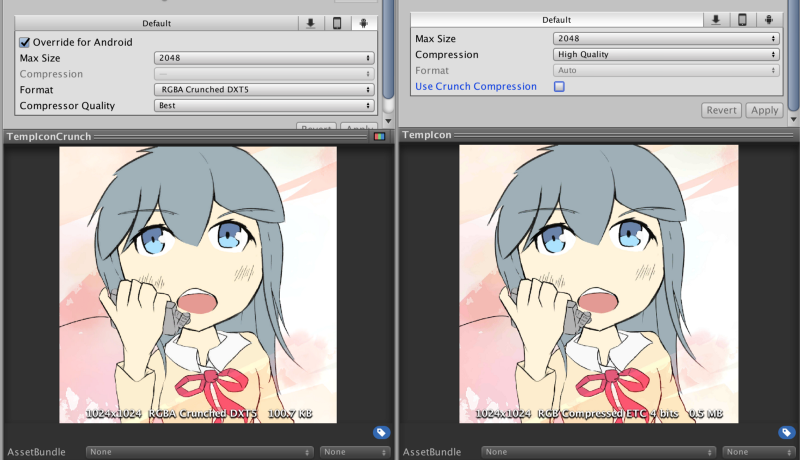This screenshot has width=800, height=460.
Task: Select the standalone download platform tab in left panel
Action: coord(311,23)
